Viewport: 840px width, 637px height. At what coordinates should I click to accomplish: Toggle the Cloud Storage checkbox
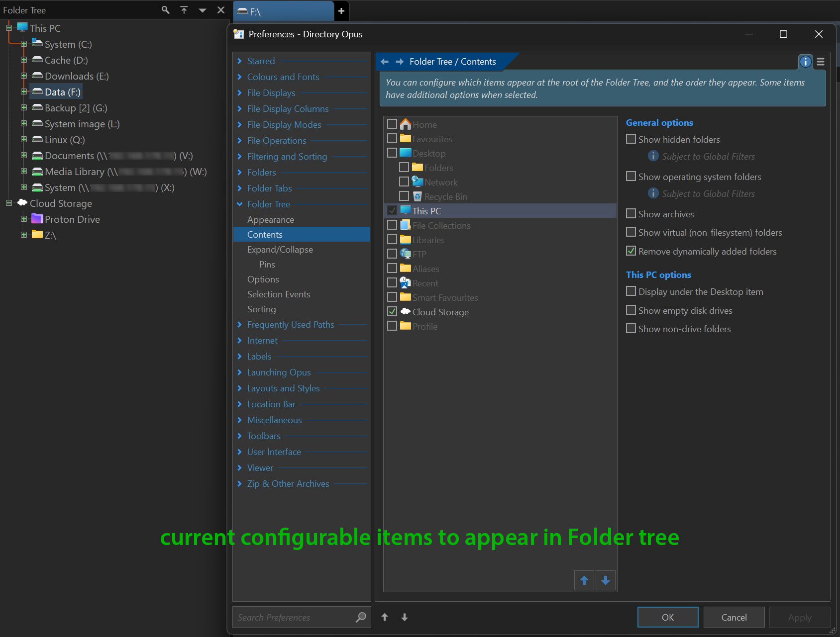[392, 312]
